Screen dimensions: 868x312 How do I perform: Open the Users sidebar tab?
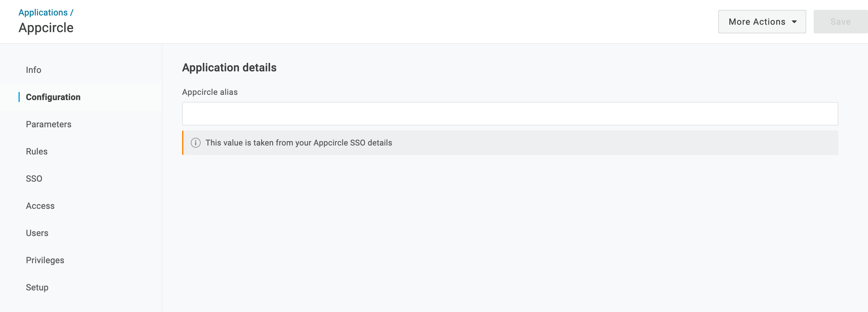coord(37,233)
